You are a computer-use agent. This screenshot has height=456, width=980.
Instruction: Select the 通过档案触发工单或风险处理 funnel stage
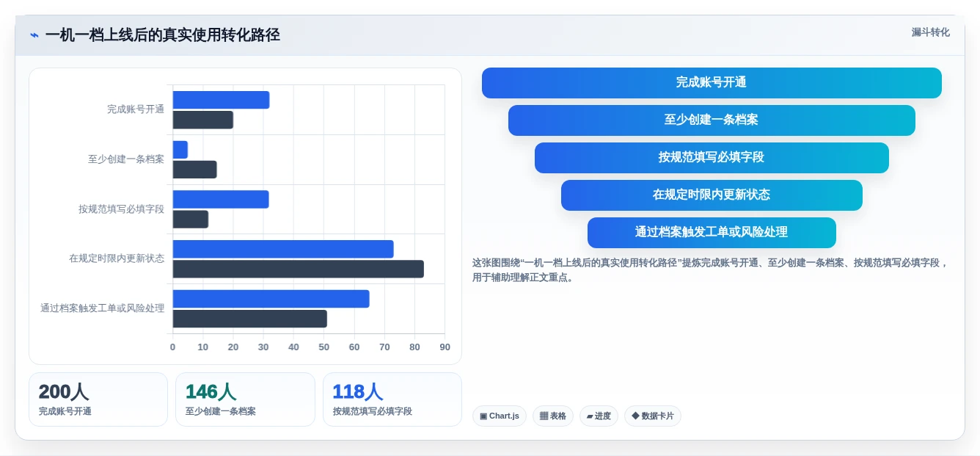tap(712, 233)
